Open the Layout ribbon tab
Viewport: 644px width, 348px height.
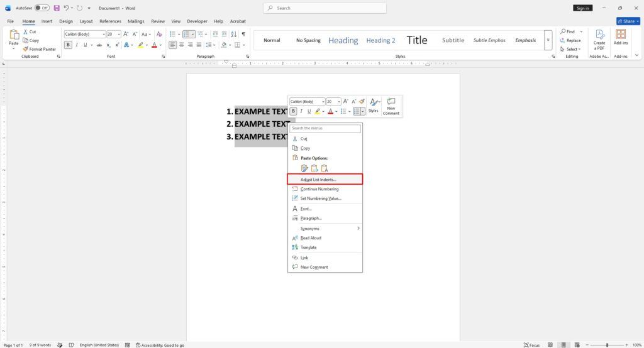click(x=86, y=21)
